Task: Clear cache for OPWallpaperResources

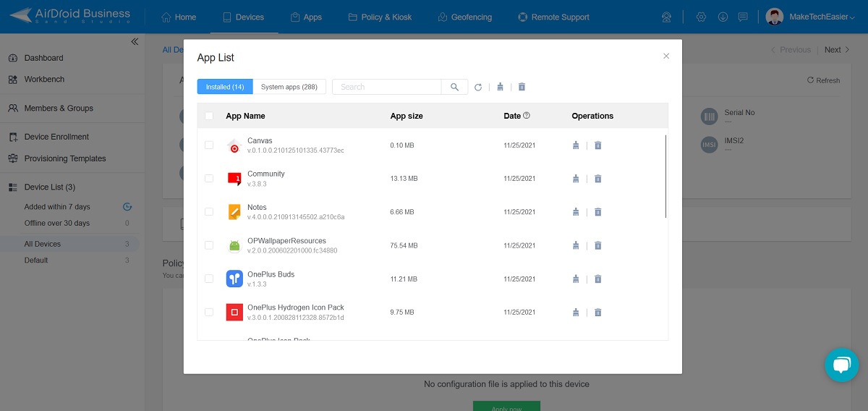Action: [576, 245]
